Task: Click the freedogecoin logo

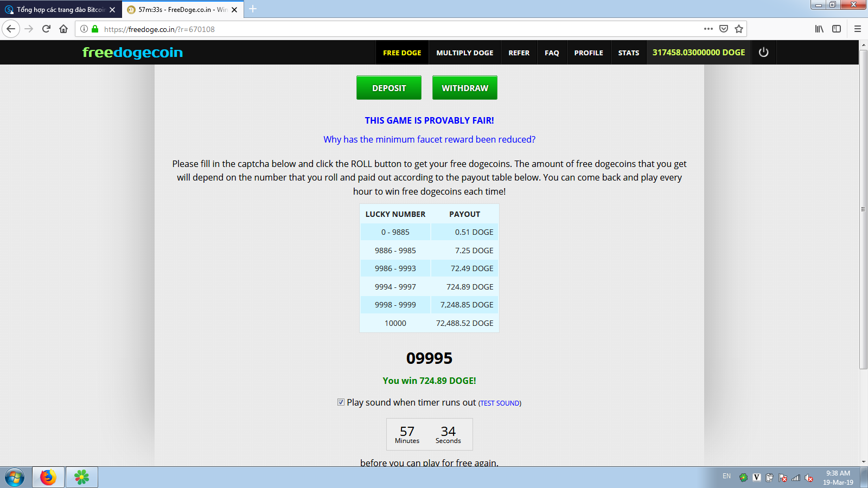Action: coord(132,53)
